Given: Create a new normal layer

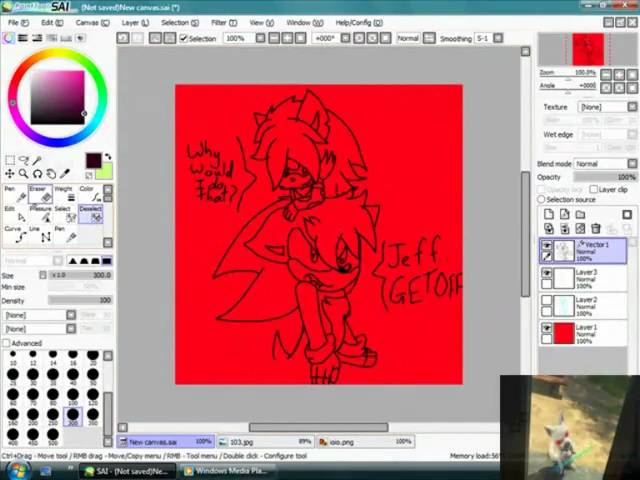Looking at the screenshot, I should pyautogui.click(x=549, y=214).
